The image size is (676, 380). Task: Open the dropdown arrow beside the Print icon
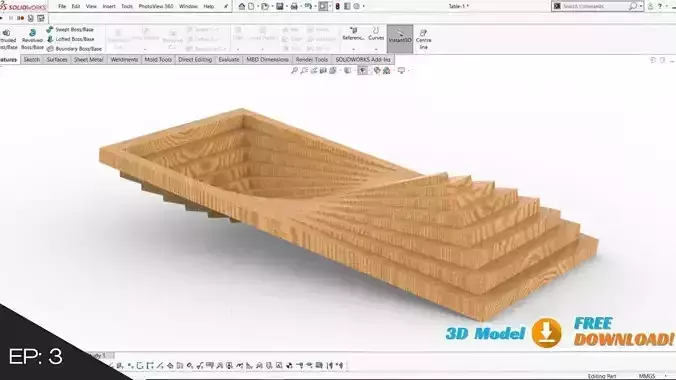point(300,6)
